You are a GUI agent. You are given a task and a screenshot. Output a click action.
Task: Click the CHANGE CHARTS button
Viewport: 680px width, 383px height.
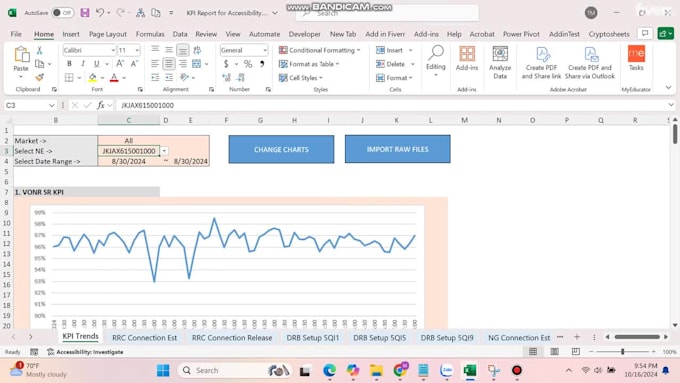click(281, 149)
